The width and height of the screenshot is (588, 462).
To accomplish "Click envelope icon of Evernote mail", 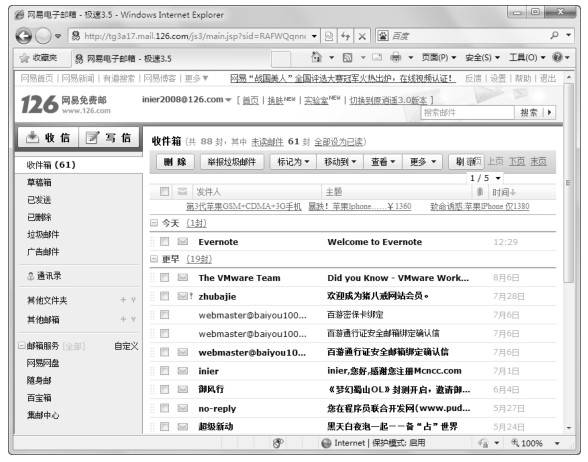I will click(x=183, y=241).
